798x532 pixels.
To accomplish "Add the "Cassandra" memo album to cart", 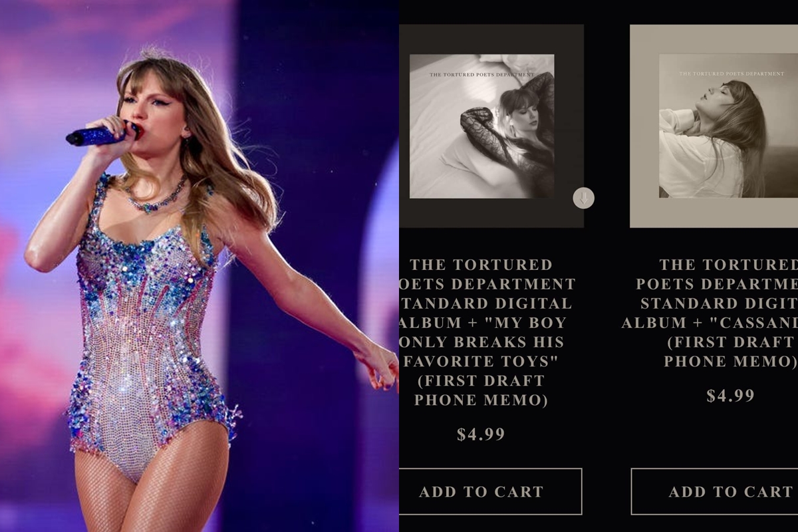I will 714,491.
